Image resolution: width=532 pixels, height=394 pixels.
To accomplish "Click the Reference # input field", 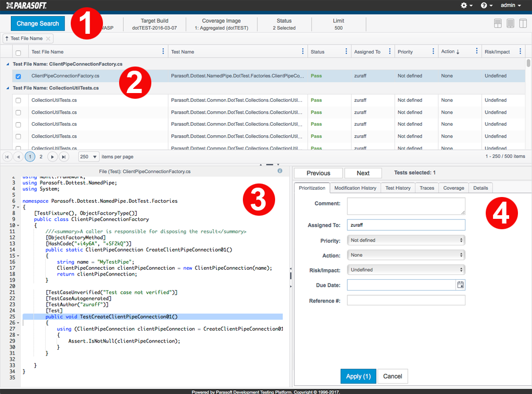I will [406, 300].
